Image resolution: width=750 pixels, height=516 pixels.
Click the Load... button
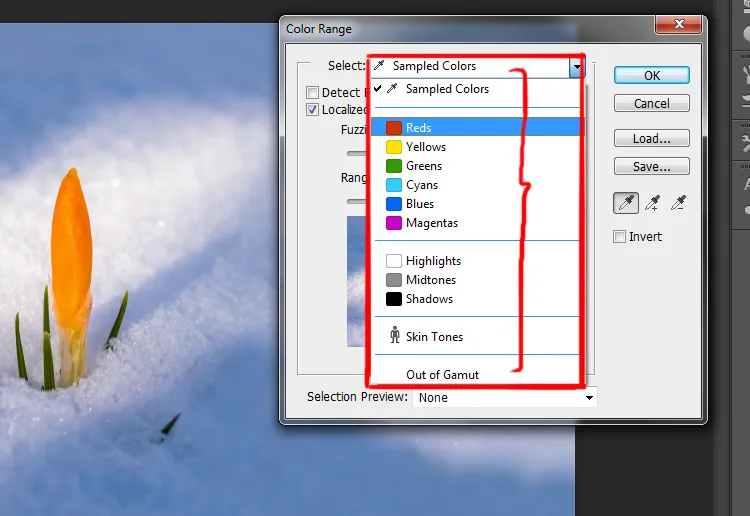point(651,138)
